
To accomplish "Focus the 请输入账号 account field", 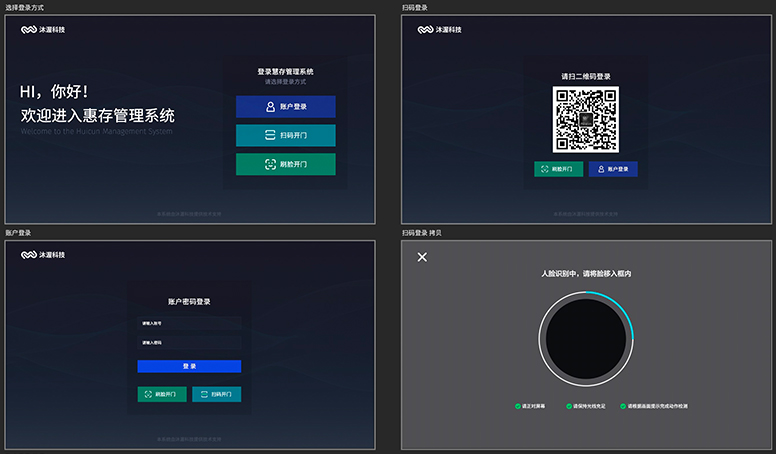I will (189, 323).
